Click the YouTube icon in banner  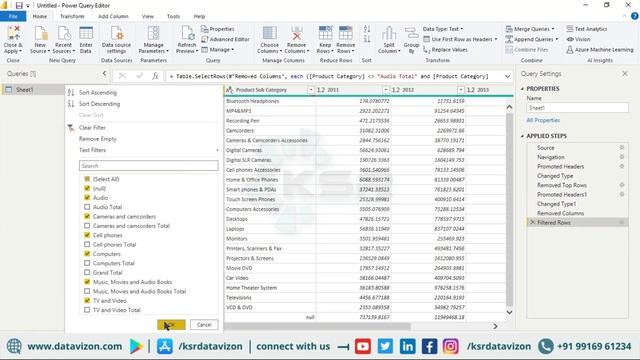(x=362, y=347)
